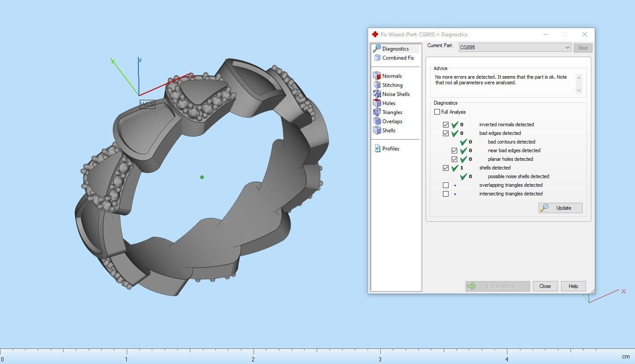Image resolution: width=635 pixels, height=364 pixels.
Task: Open the Diagnostics page
Action: pos(395,48)
